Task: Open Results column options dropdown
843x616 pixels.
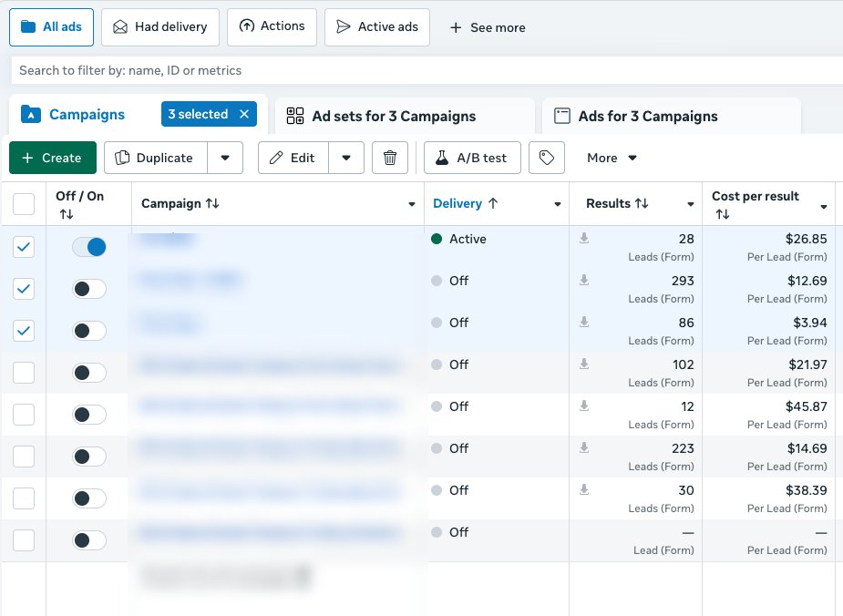Action: click(690, 204)
